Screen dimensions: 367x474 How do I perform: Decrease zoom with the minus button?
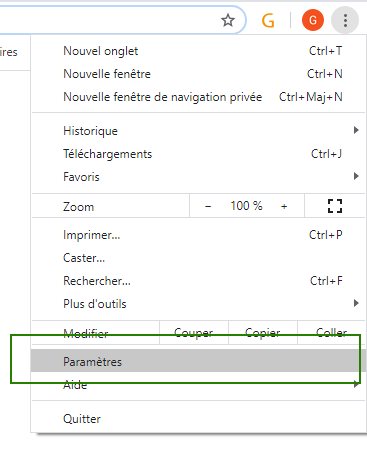(x=208, y=206)
